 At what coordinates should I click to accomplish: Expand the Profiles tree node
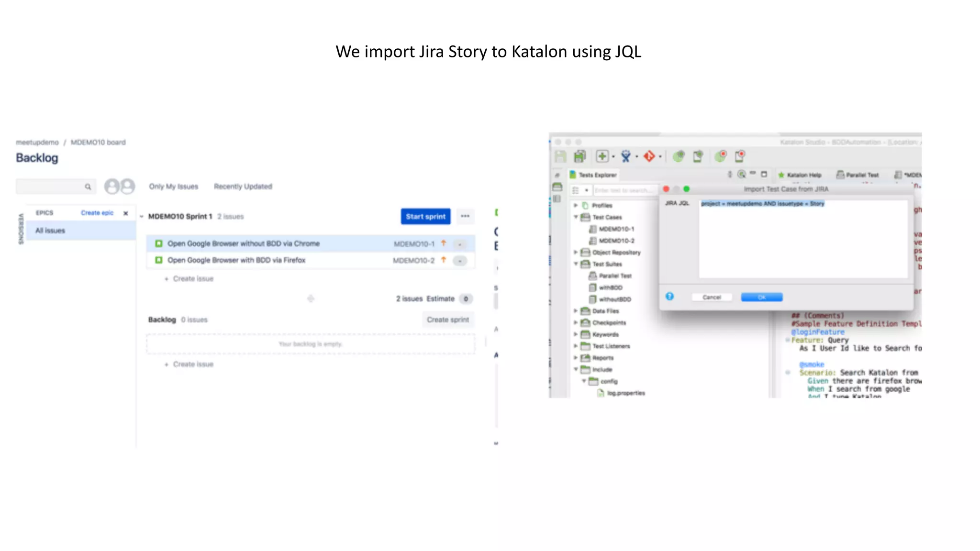(576, 205)
